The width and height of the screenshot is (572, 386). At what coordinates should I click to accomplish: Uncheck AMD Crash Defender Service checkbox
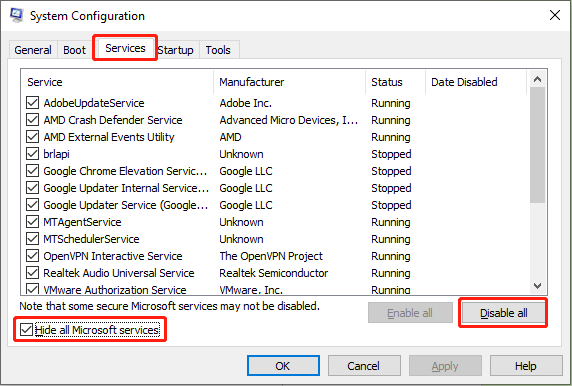pyautogui.click(x=32, y=120)
